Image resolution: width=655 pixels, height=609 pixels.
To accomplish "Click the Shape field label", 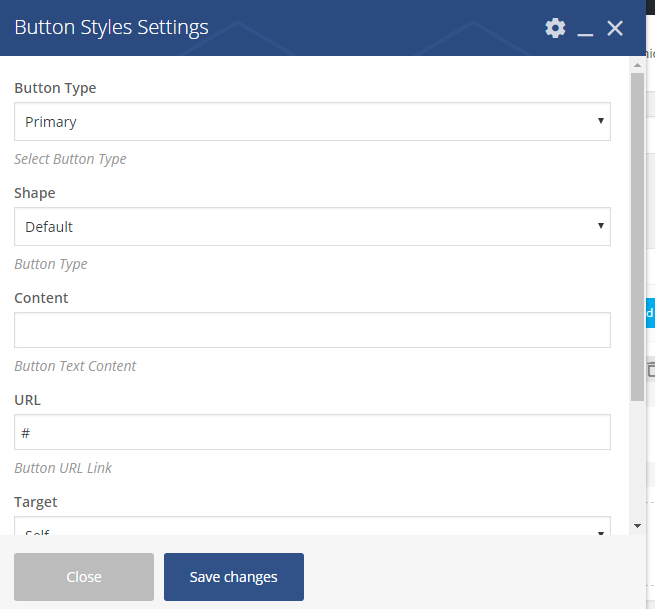I will 35,193.
